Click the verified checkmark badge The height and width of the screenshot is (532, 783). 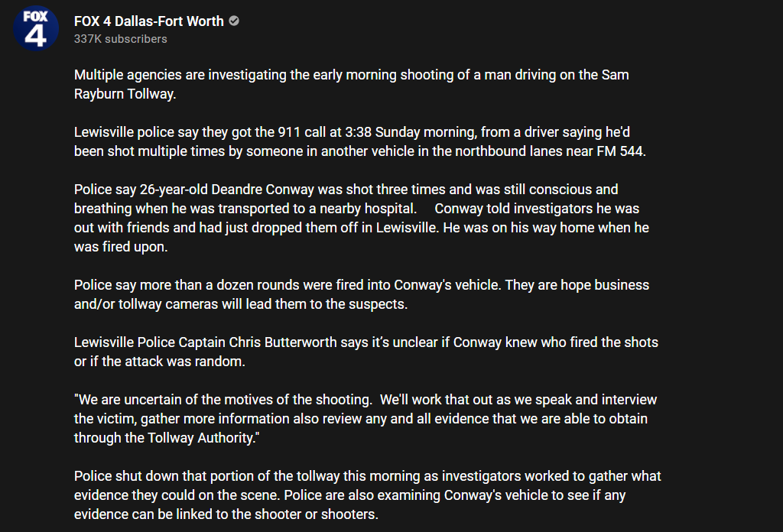coord(234,21)
